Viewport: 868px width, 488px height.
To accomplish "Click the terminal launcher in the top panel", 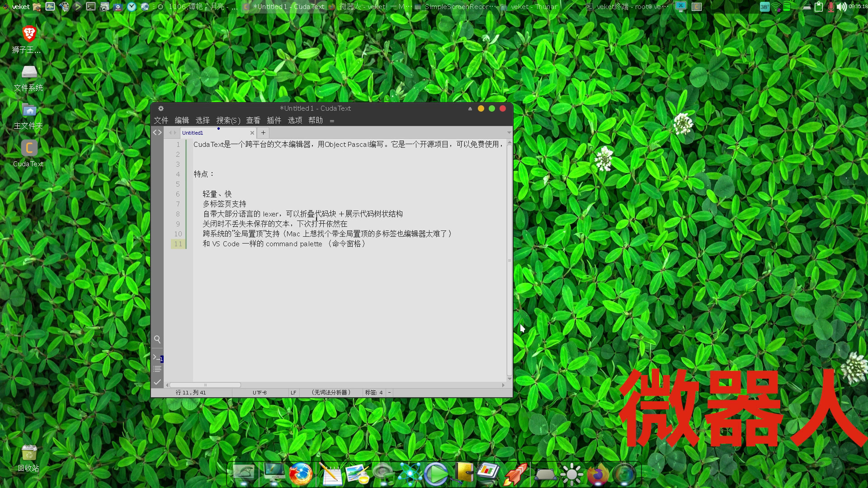I will (x=91, y=6).
